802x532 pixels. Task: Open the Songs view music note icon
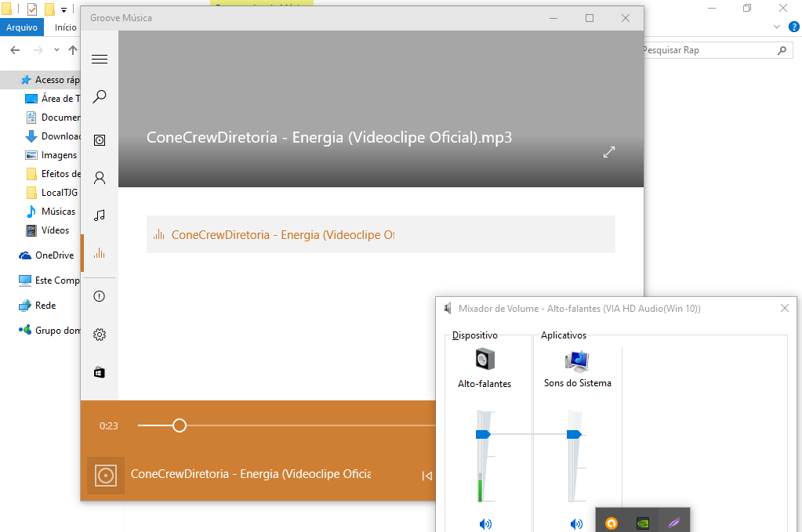point(100,215)
